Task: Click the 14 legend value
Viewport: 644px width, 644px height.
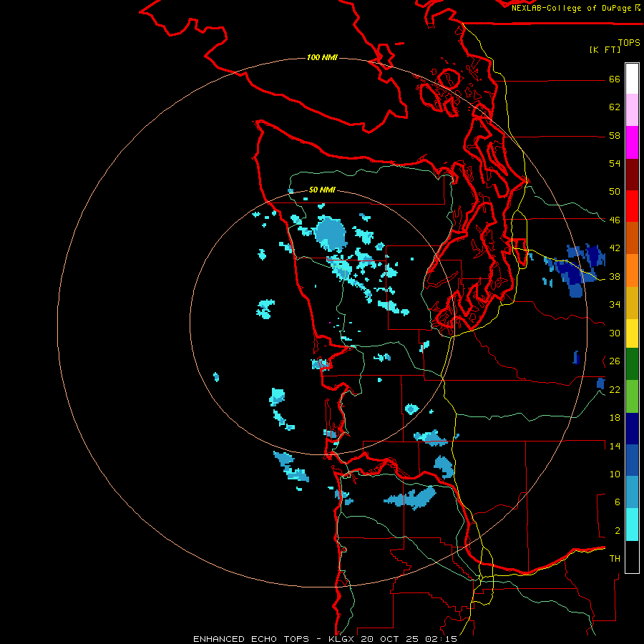Action: 615,446
